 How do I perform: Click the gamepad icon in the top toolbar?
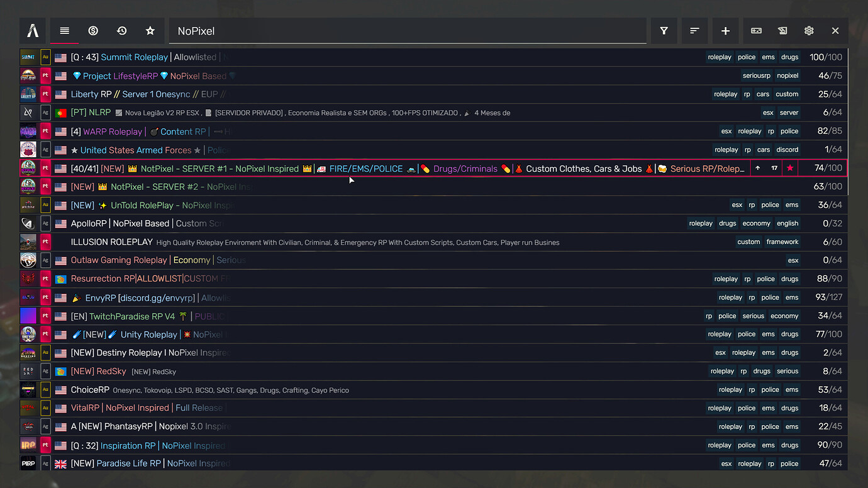pos(756,30)
